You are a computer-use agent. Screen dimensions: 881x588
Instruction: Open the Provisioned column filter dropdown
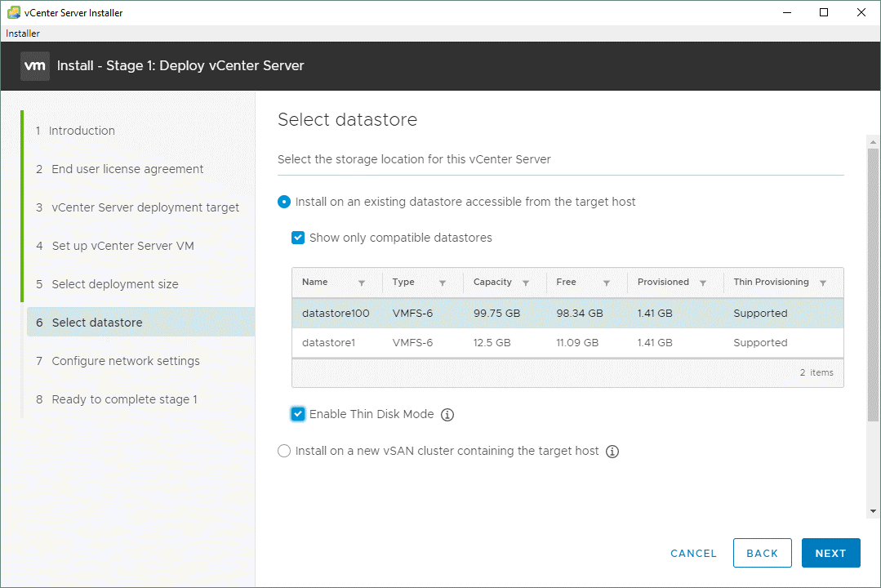coord(704,282)
